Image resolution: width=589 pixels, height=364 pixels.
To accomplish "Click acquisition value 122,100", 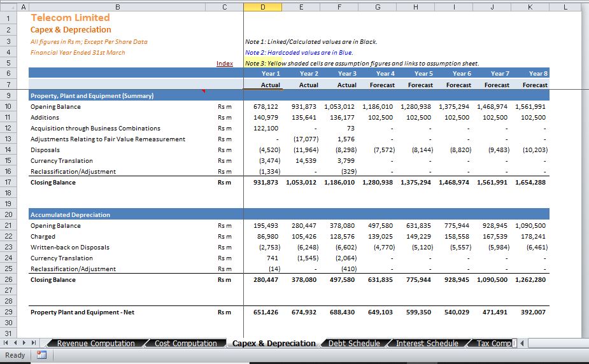I will (x=266, y=128).
